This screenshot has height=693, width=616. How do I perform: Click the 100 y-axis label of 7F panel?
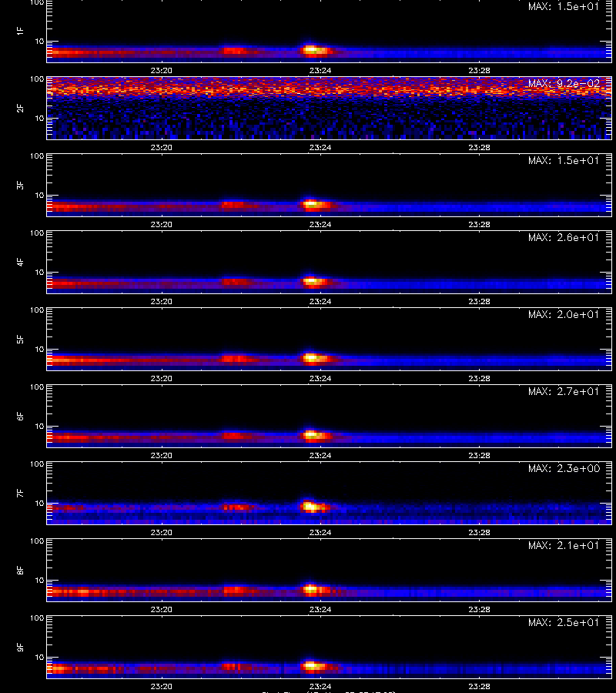[37, 464]
